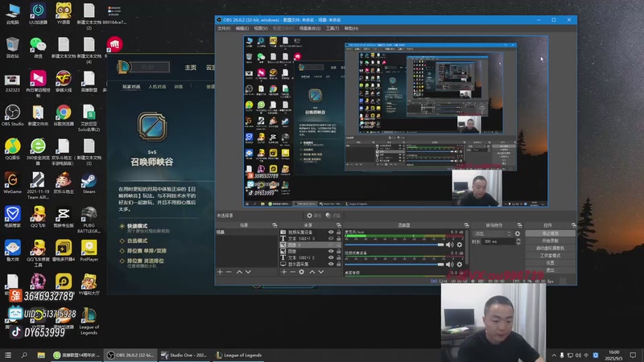Open the scene transition type dropdown
This screenshot has width=644, height=362.
(x=493, y=233)
